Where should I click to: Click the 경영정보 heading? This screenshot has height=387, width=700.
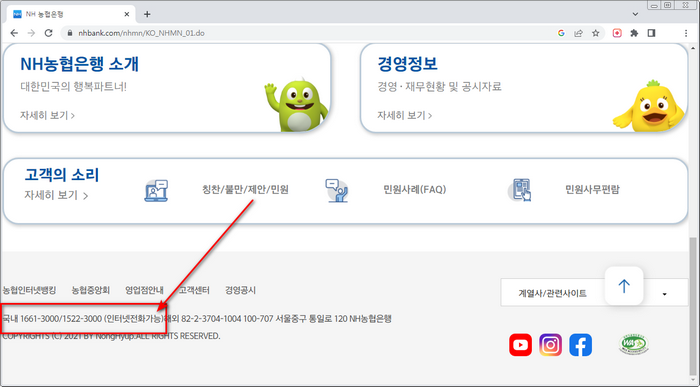click(x=407, y=64)
